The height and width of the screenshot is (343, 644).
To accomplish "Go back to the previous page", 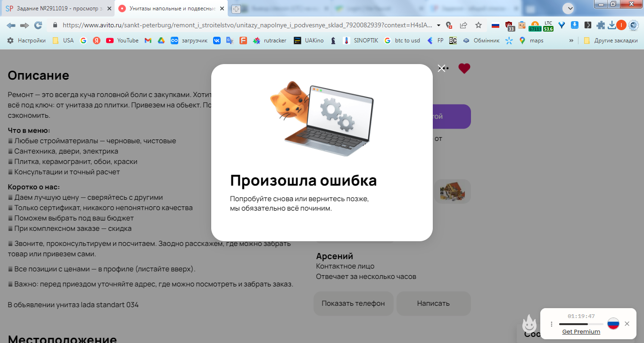I will pyautogui.click(x=11, y=25).
